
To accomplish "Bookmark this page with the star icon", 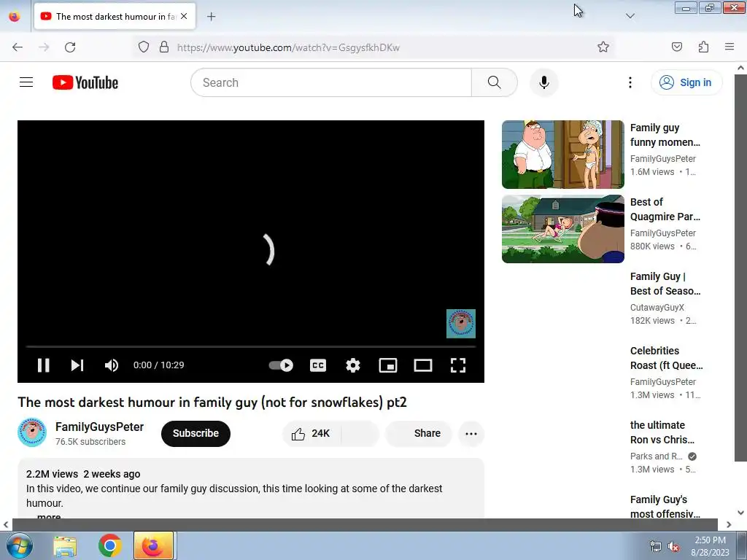I will [603, 47].
